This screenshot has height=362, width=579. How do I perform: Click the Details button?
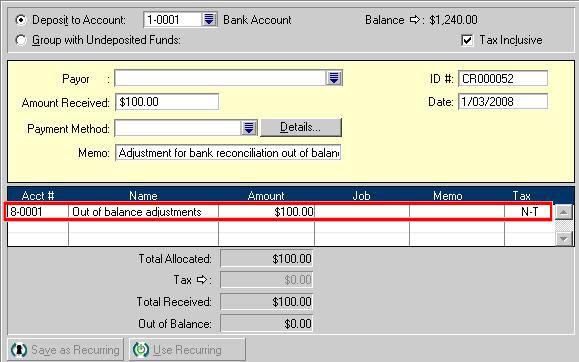[301, 127]
